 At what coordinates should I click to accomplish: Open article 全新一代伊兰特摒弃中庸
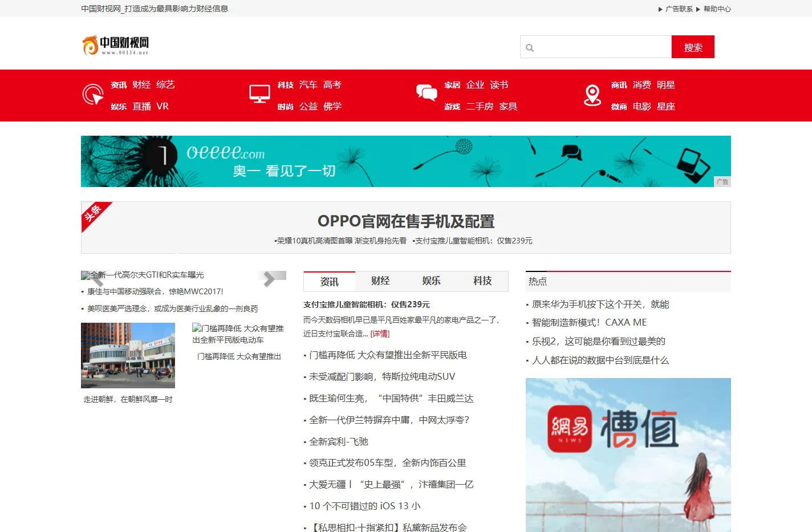[x=389, y=420]
